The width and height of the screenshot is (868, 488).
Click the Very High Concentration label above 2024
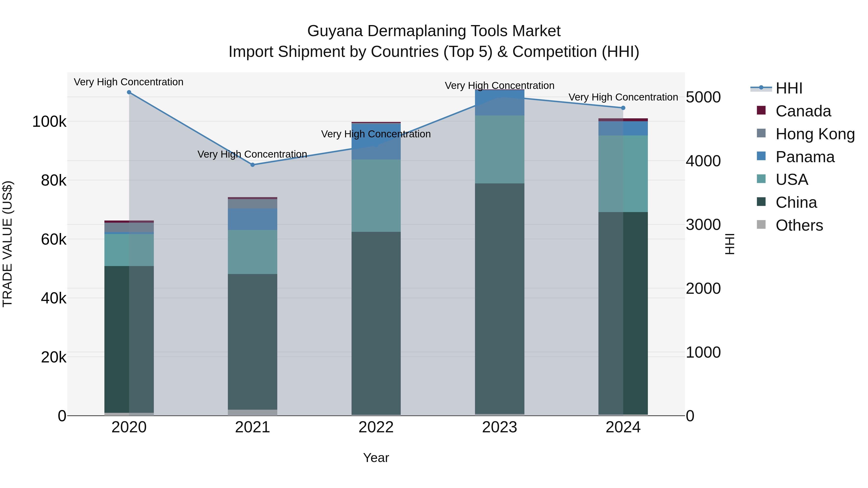click(x=623, y=97)
